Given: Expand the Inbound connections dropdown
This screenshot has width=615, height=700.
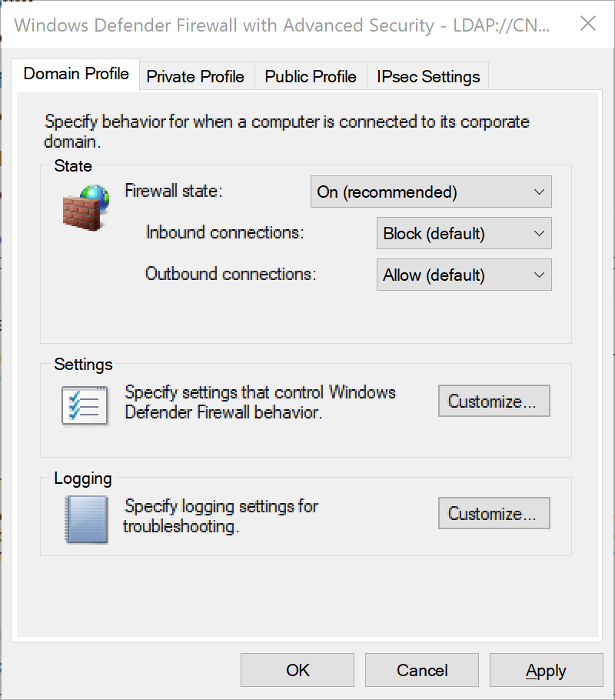Looking at the screenshot, I should [464, 234].
